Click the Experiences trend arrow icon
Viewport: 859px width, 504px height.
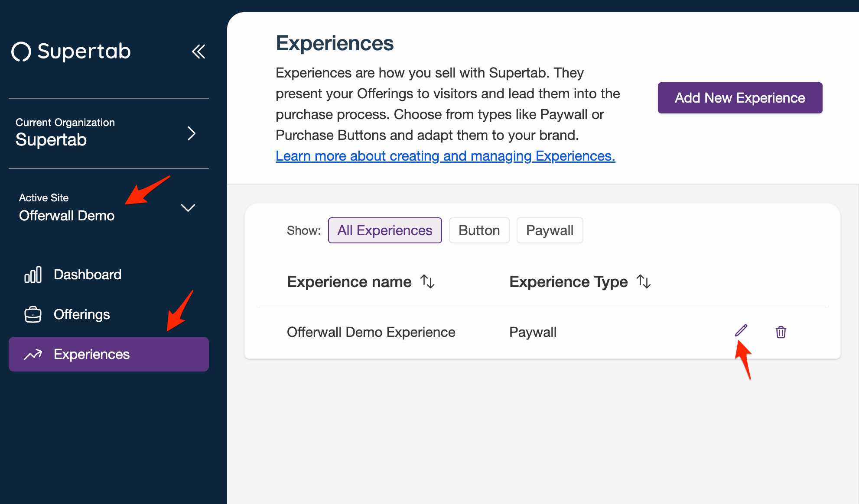33,355
